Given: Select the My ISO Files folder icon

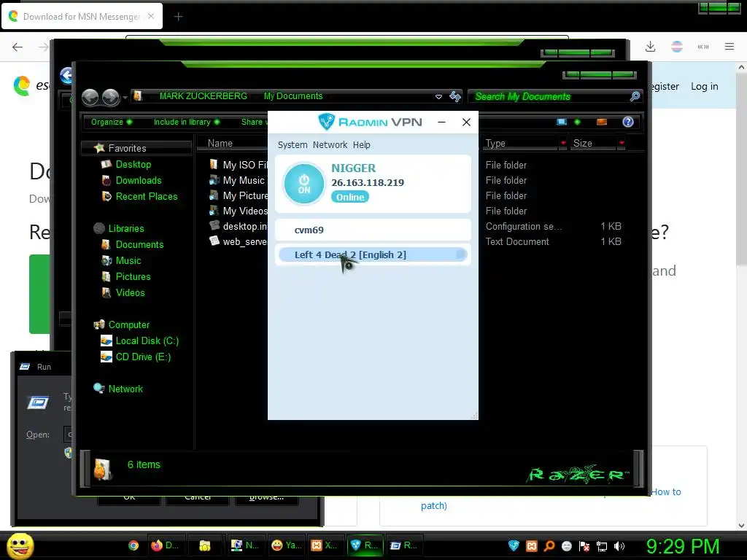Looking at the screenshot, I should click(x=214, y=165).
